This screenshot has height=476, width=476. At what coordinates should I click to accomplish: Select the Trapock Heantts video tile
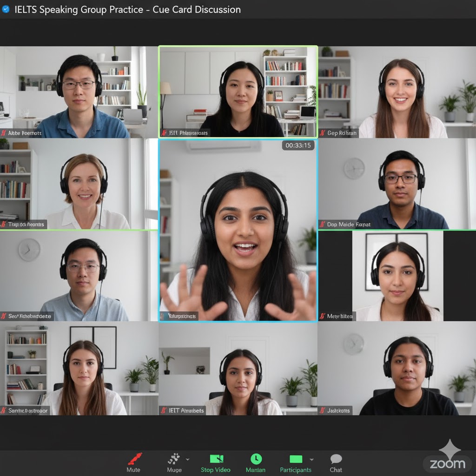tap(79, 184)
